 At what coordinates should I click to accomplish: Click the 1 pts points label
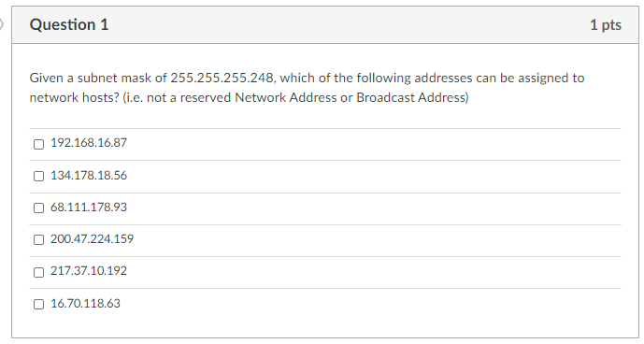coord(606,25)
